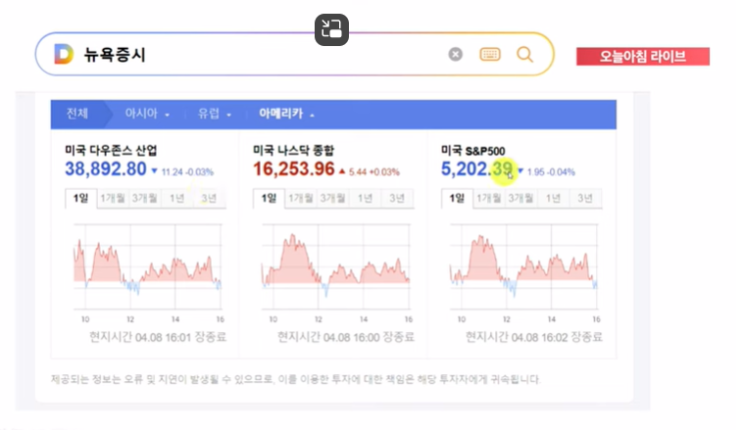Click the picture-in-picture overlay icon
Viewport: 743px width, 430px height.
[x=332, y=29]
